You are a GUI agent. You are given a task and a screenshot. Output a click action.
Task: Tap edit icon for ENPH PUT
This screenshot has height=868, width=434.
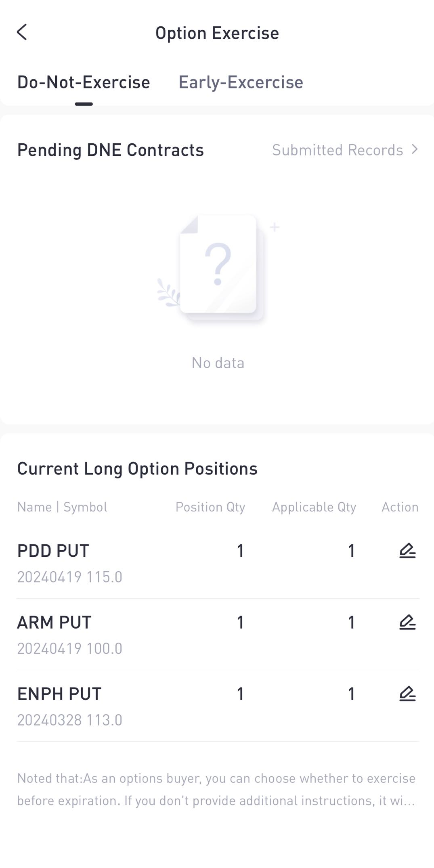[407, 694]
